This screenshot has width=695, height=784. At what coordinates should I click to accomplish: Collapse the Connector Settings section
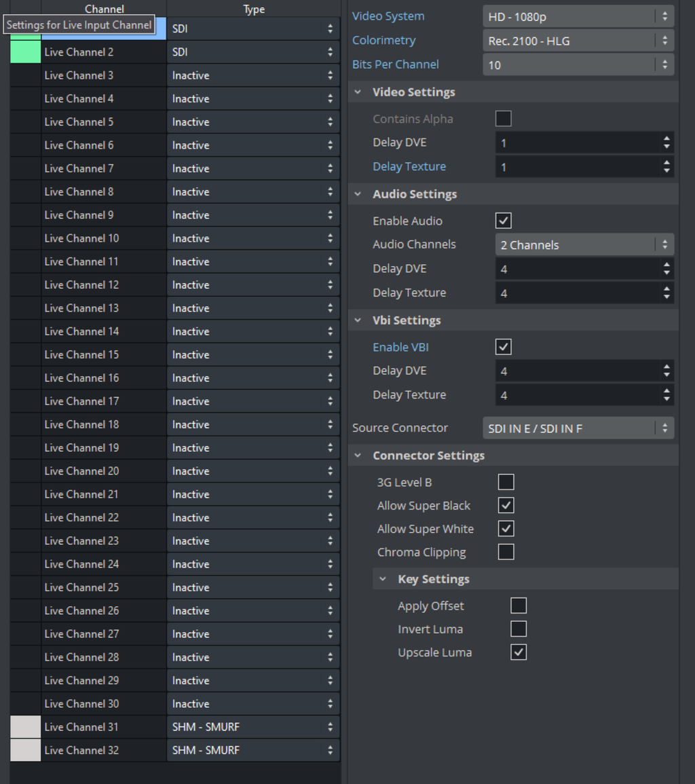pyautogui.click(x=358, y=455)
